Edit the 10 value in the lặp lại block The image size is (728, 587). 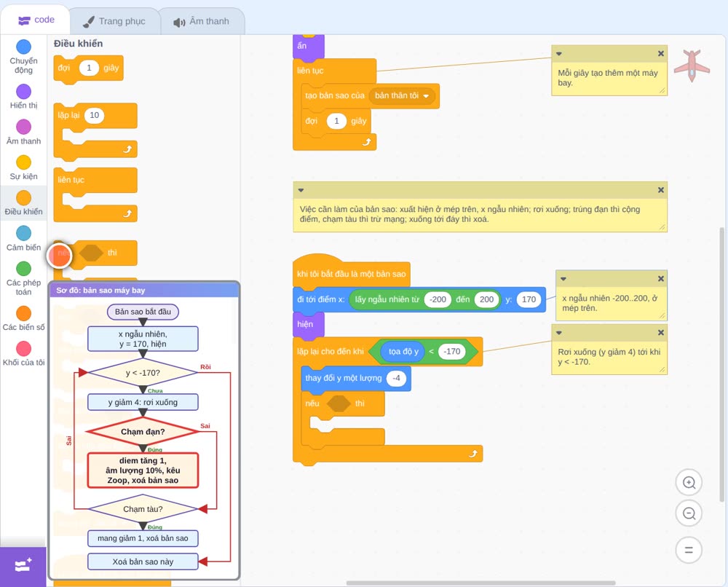(x=94, y=115)
